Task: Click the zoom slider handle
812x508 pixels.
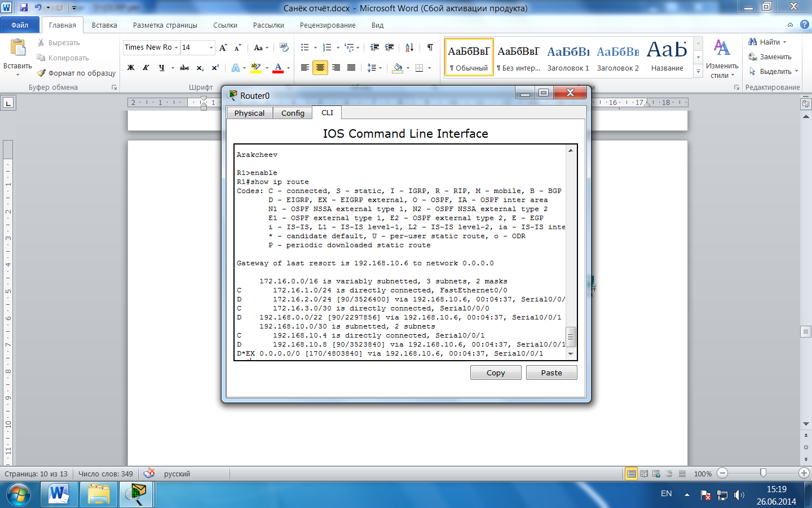Action: tap(763, 473)
